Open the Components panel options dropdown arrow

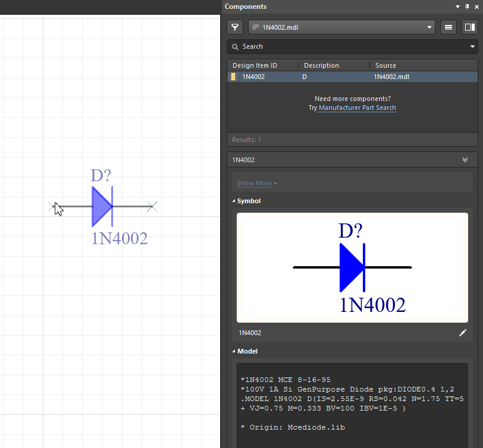(x=458, y=7)
